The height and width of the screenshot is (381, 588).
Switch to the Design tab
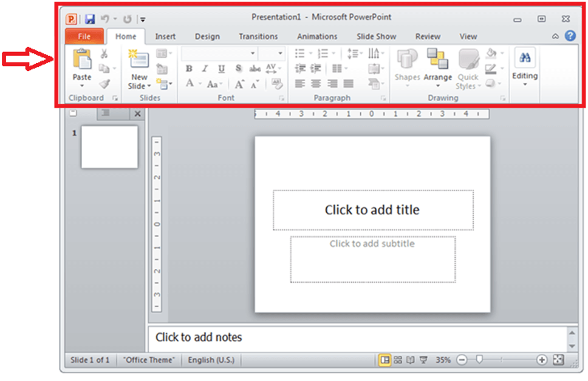[207, 36]
